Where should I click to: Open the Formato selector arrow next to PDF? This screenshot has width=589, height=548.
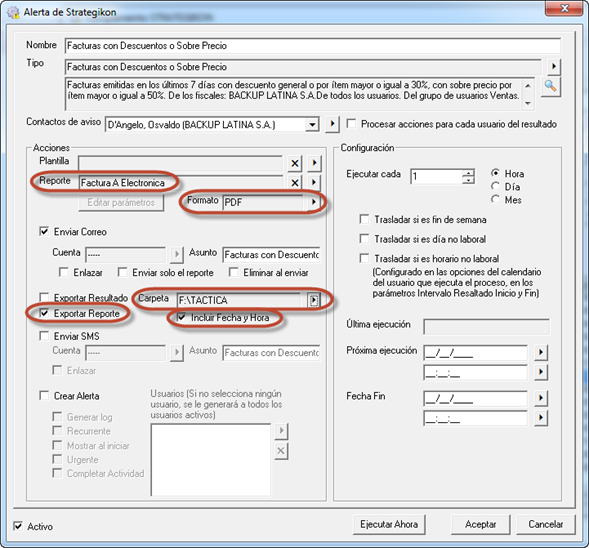point(313,202)
